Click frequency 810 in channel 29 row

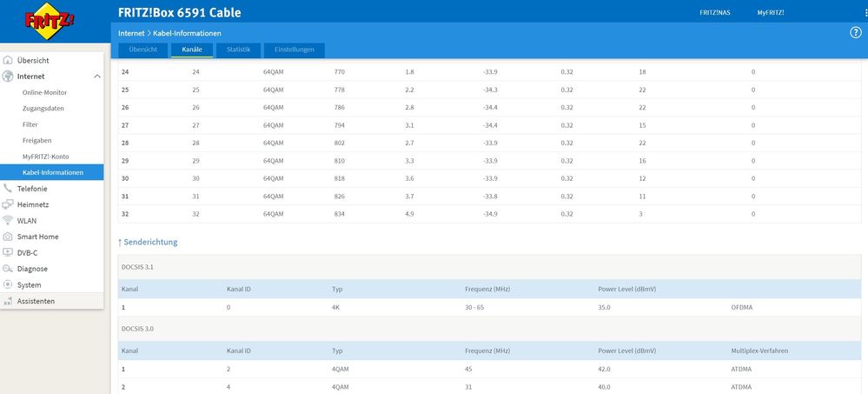click(x=340, y=161)
